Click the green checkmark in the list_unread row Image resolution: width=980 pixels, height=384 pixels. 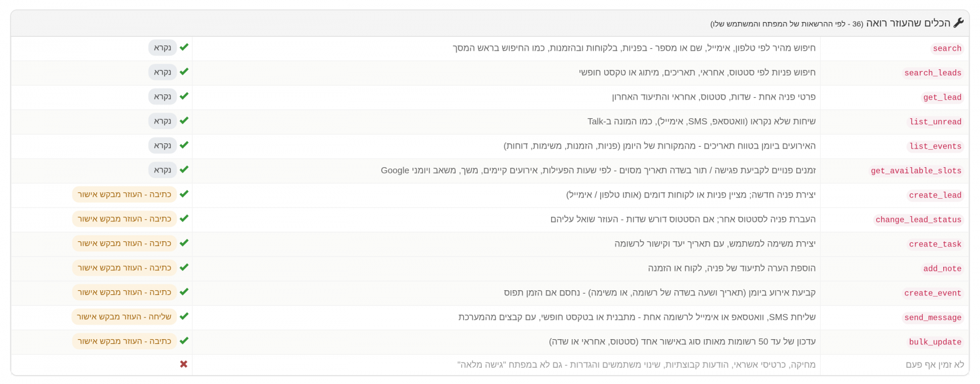[184, 121]
